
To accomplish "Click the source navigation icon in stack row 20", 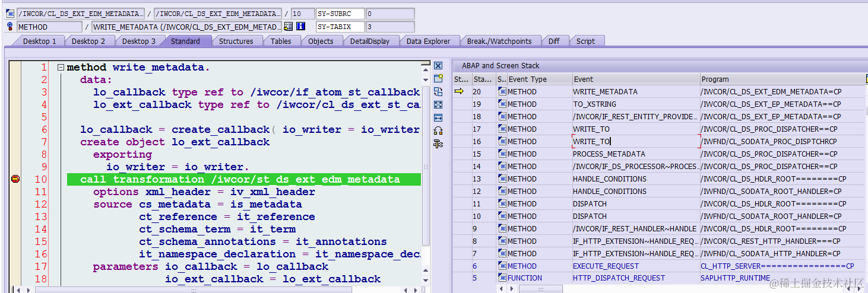I will click(502, 91).
